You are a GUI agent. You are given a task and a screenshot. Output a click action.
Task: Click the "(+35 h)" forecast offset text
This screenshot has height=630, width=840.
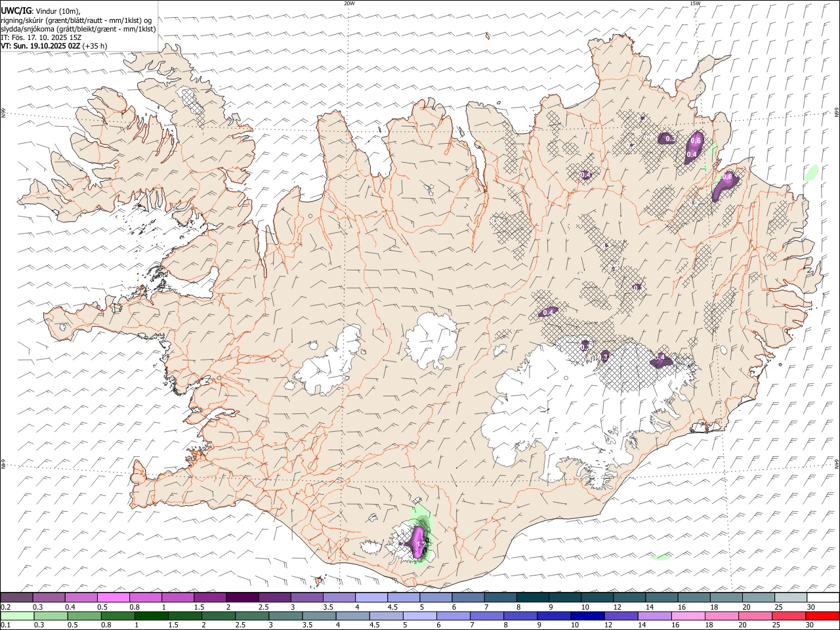[x=95, y=46]
